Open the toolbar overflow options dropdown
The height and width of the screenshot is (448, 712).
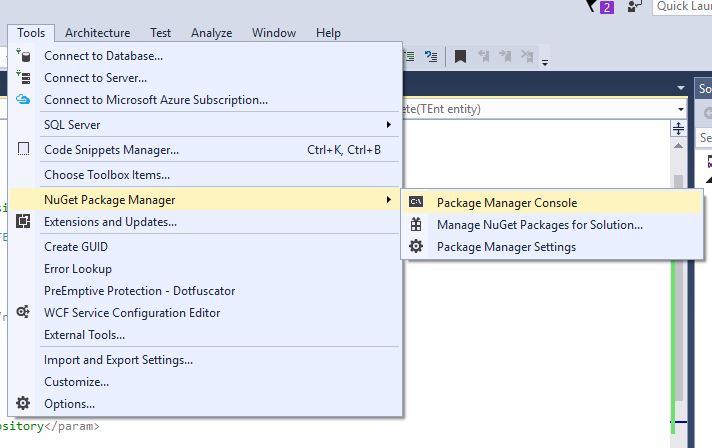[545, 62]
